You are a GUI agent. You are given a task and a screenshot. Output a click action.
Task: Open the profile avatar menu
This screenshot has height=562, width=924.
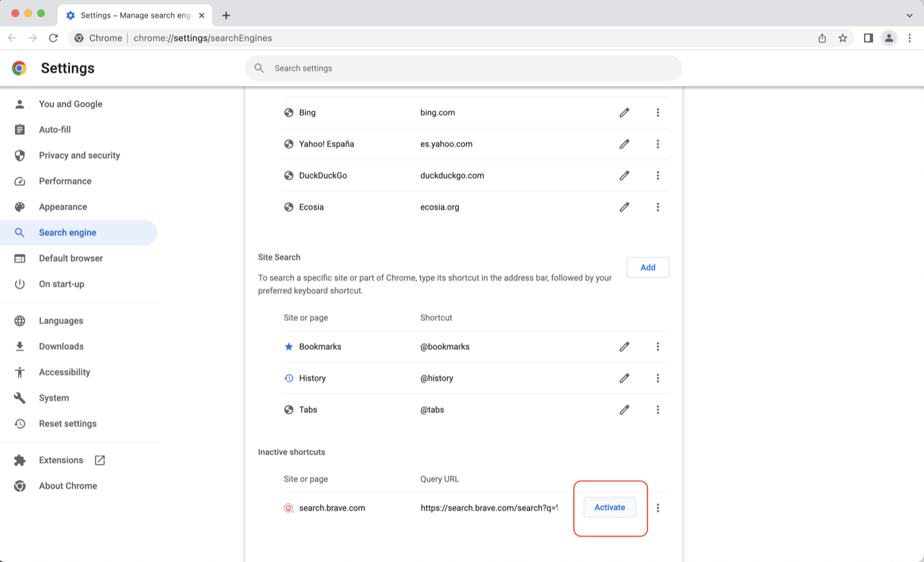tap(889, 38)
